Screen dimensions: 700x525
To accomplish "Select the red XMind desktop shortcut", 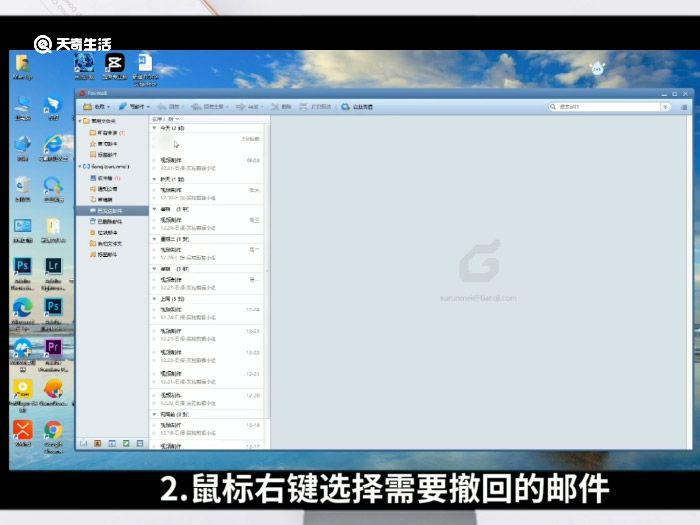I will click(x=23, y=433).
